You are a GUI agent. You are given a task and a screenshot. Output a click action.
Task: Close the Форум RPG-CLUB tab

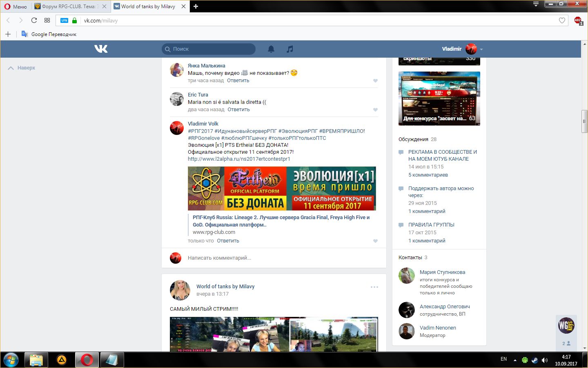[105, 6]
